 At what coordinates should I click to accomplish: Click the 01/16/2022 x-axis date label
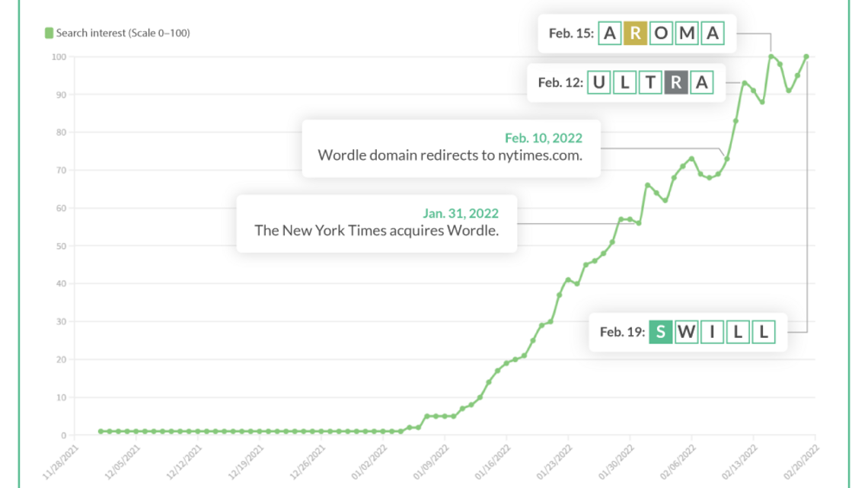click(493, 462)
